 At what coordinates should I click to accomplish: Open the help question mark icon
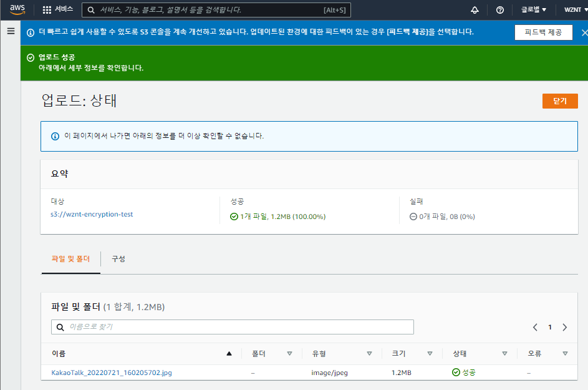point(500,10)
